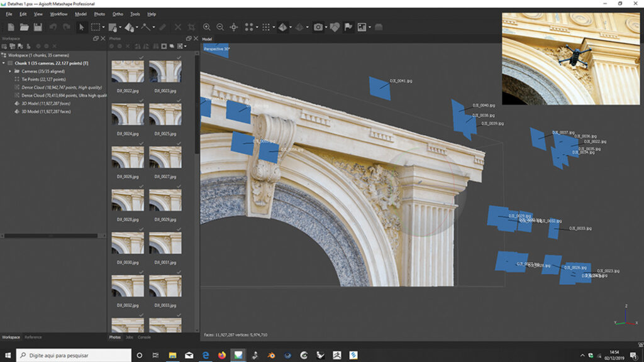Select the Ultra high quality Dense Cloud item
Image resolution: width=644 pixels, height=362 pixels.
[64, 96]
